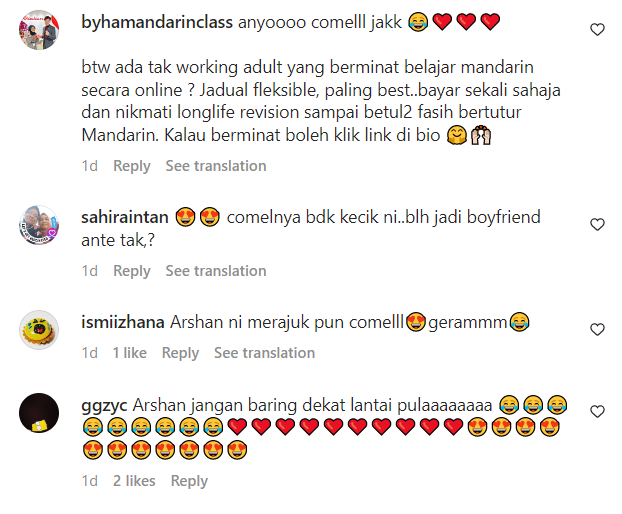This screenshot has height=514, width=622.
Task: View '2 likes' list on ggzyc's comment
Action: [x=134, y=481]
